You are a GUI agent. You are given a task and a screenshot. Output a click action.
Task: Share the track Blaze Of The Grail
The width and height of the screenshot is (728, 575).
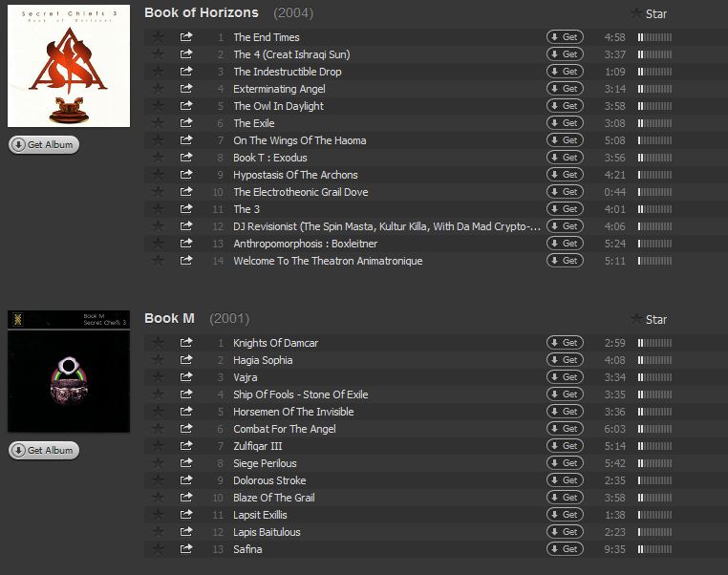[186, 498]
